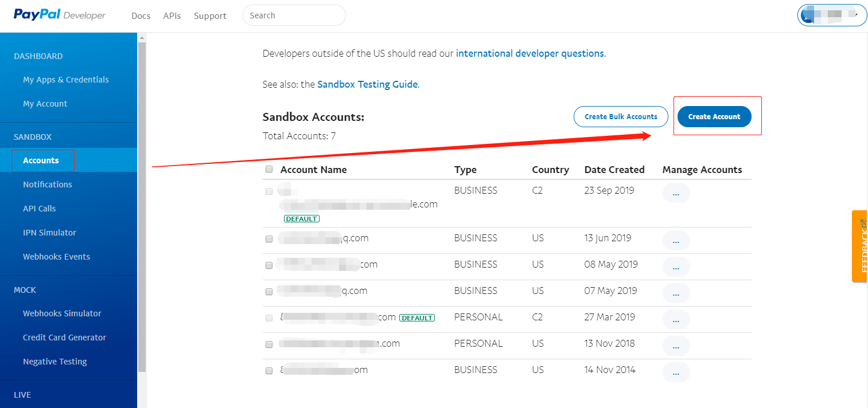The image size is (868, 408).
Task: Open the orange Feedback side tab
Action: tap(859, 246)
